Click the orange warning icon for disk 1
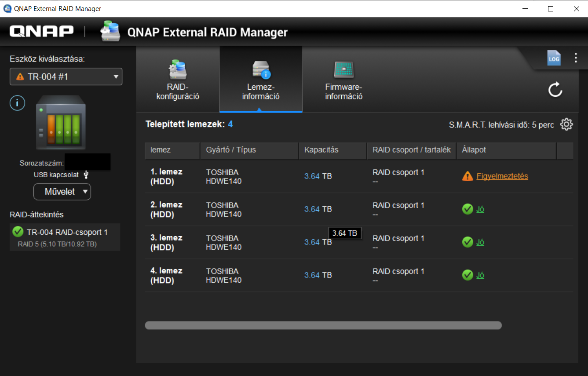The image size is (588, 376). (x=467, y=176)
